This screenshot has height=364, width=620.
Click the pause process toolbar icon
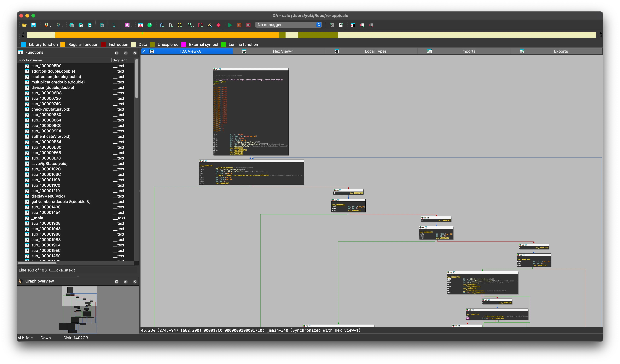click(x=239, y=25)
